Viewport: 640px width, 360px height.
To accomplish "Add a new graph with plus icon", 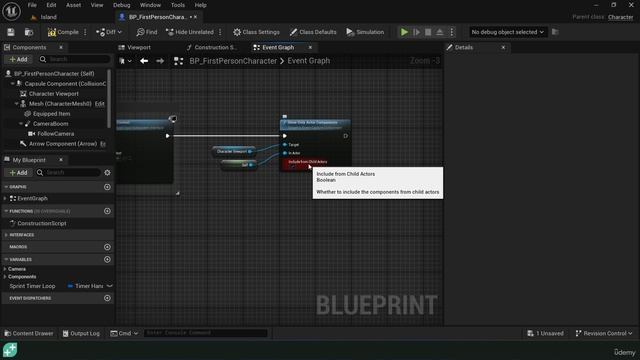I will [x=107, y=187].
